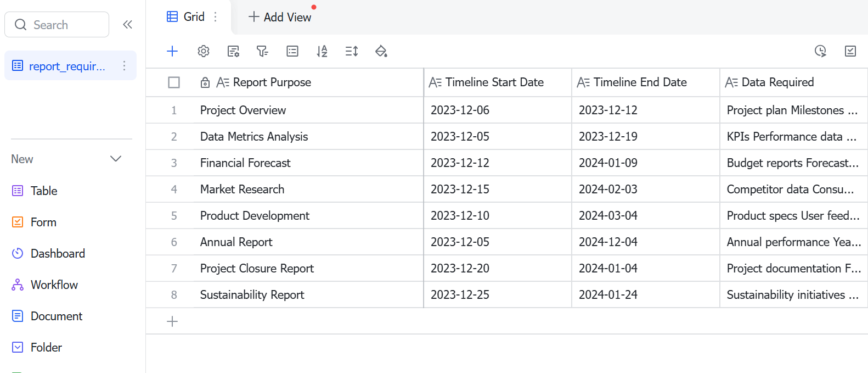Add a new row at table bottom

point(172,321)
